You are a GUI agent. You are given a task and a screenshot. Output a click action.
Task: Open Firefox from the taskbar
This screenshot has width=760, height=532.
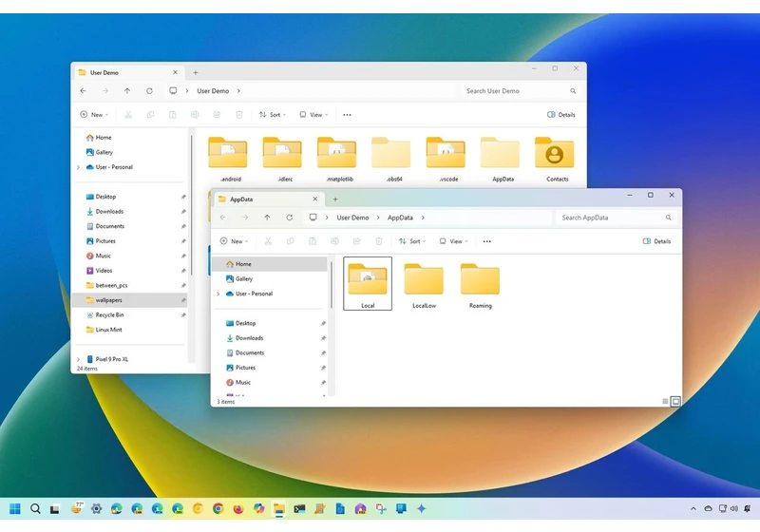[x=238, y=509]
